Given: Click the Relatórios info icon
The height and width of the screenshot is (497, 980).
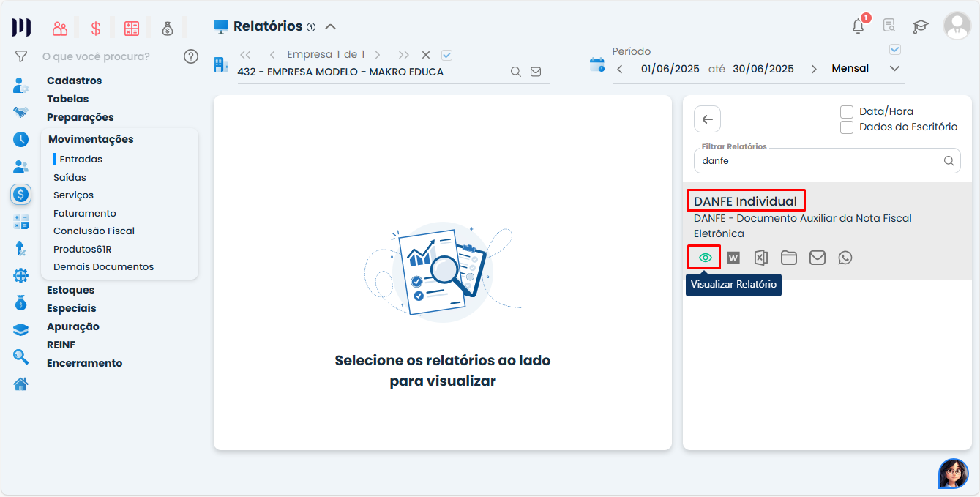Looking at the screenshot, I should point(311,27).
